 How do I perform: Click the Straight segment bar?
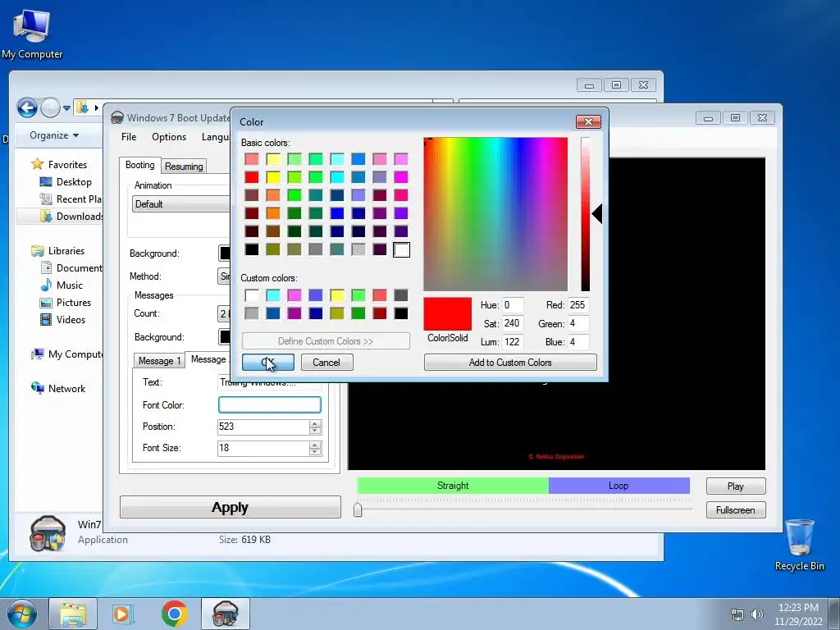(x=453, y=486)
